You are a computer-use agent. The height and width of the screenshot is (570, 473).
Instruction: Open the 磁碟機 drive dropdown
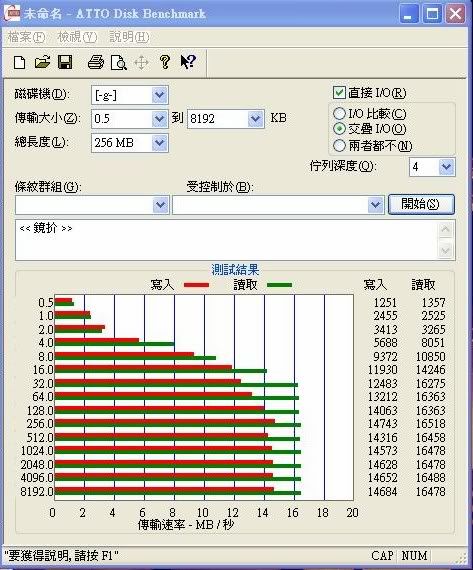click(x=159, y=95)
